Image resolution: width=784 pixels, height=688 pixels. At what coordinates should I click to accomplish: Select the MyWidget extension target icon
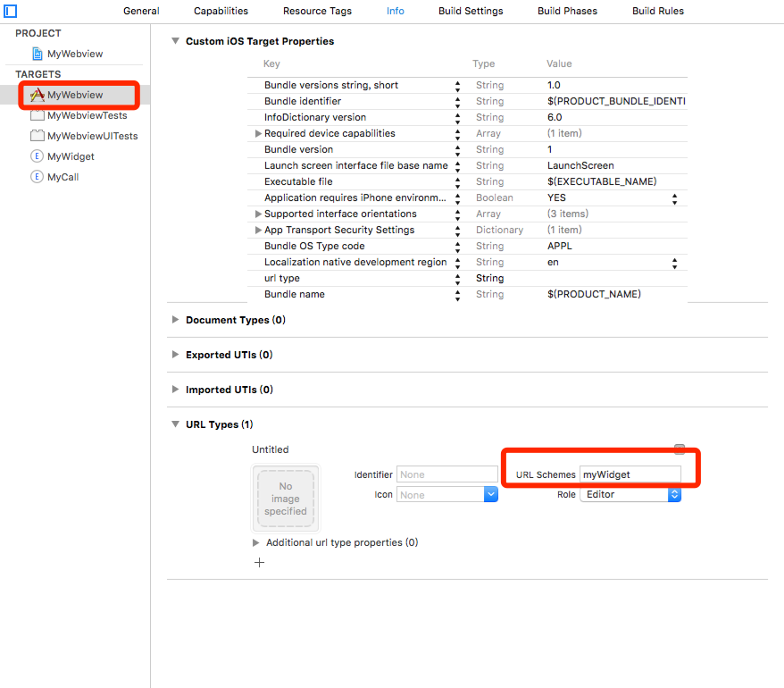click(x=38, y=156)
